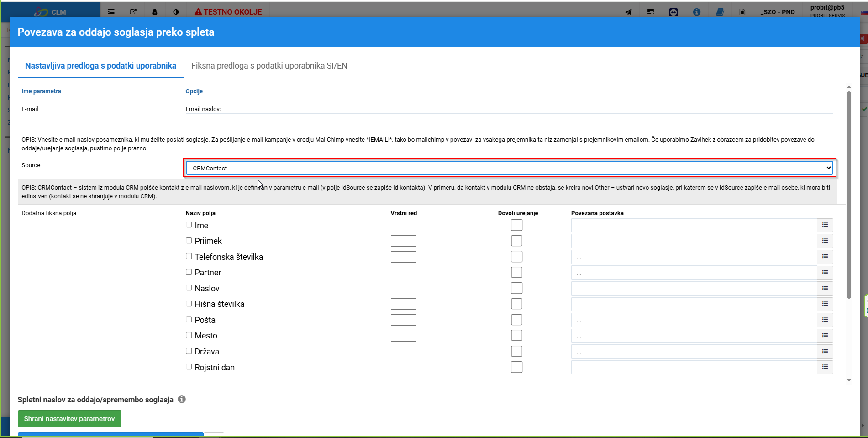Open linked item list for the Partner row
This screenshot has height=438, width=868.
tap(825, 272)
